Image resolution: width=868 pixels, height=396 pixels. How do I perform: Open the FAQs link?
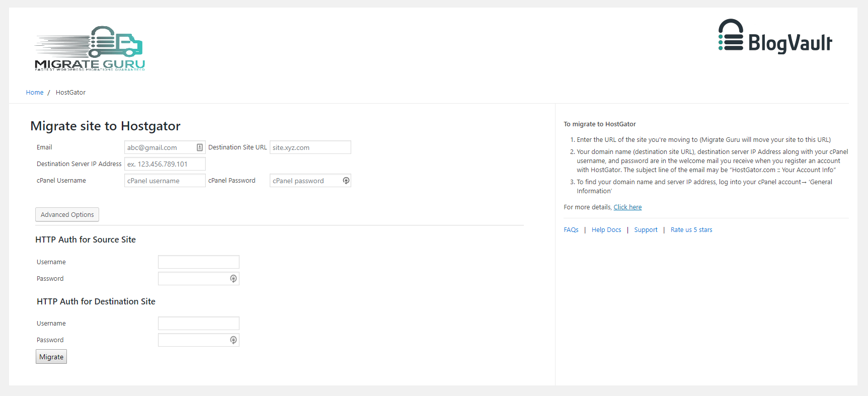pos(571,230)
